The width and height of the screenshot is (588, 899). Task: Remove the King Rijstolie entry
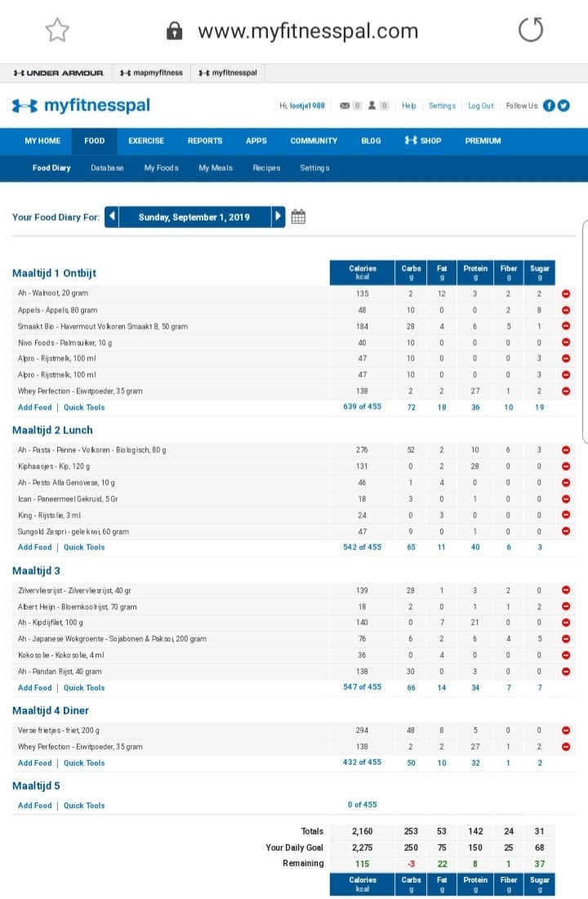(x=566, y=515)
